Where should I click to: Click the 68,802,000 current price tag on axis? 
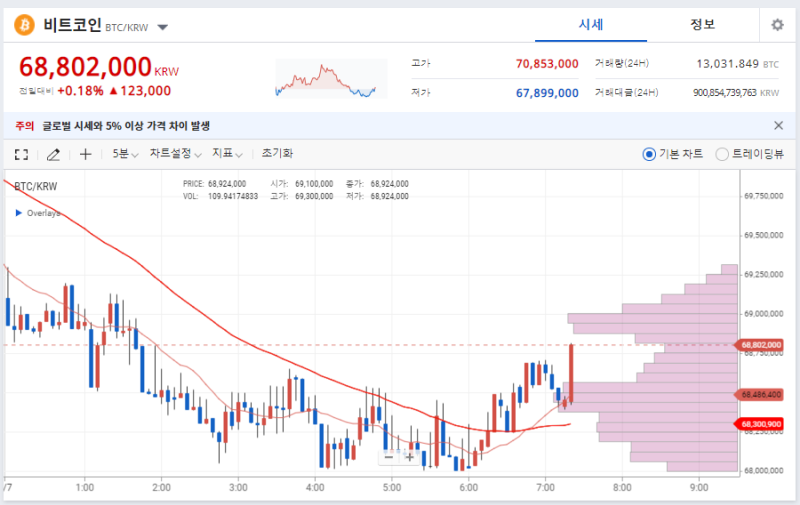pos(759,345)
